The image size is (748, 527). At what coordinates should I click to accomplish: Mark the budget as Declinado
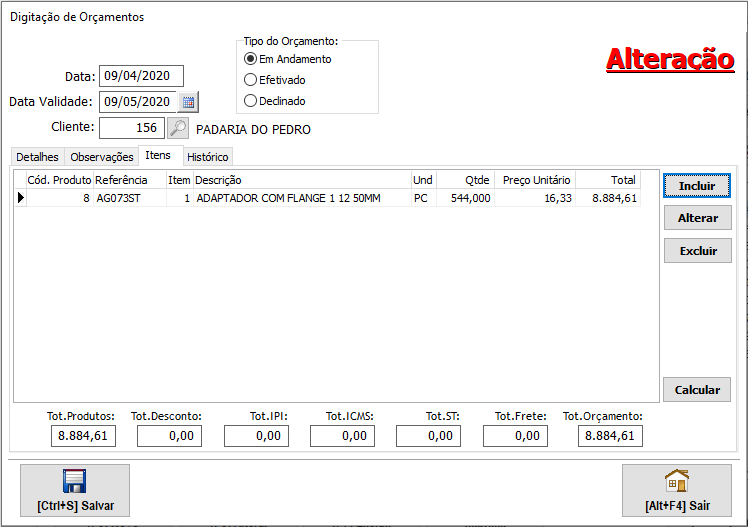(251, 101)
